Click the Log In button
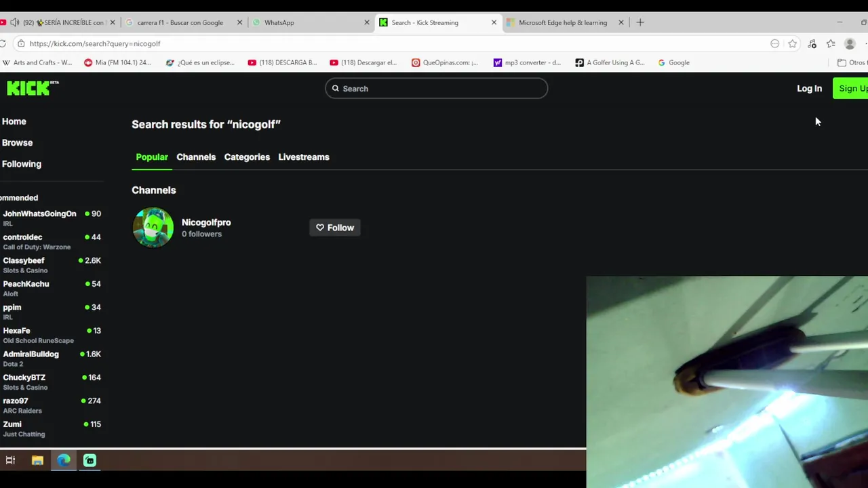This screenshot has height=488, width=868. pyautogui.click(x=809, y=88)
